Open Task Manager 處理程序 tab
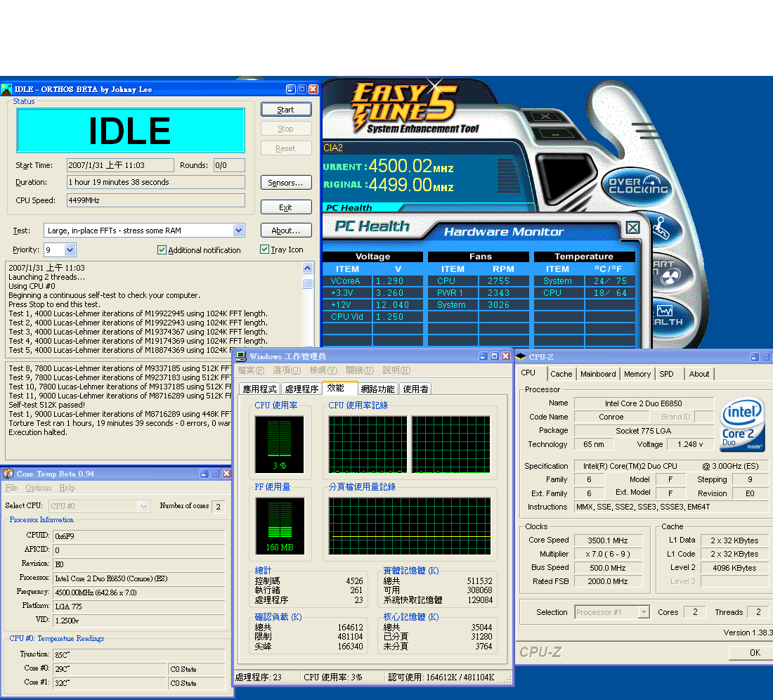This screenshot has width=773, height=700. [301, 389]
